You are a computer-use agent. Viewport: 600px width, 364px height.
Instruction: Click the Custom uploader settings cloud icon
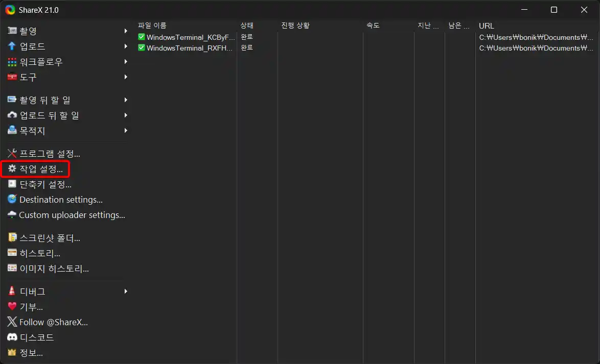coord(12,215)
